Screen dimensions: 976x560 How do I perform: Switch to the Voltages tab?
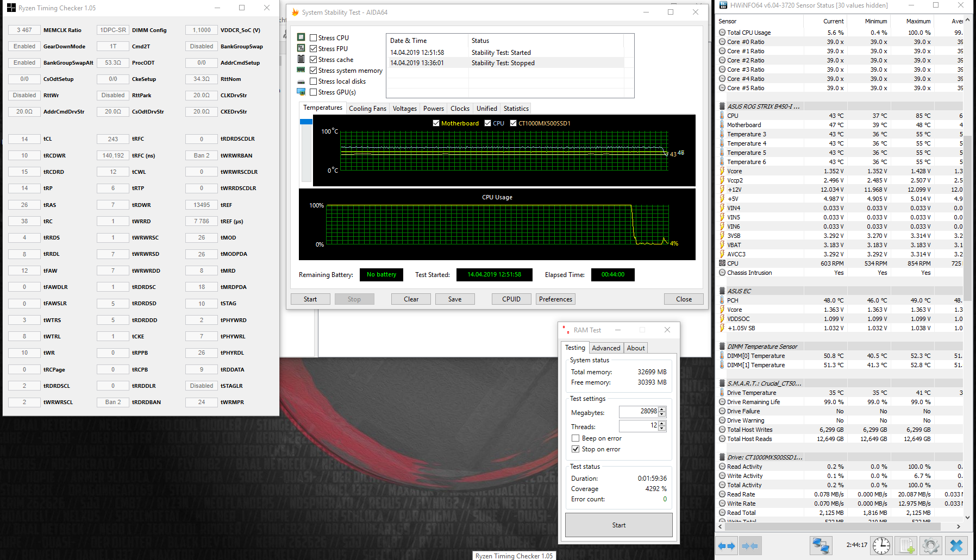(x=405, y=109)
